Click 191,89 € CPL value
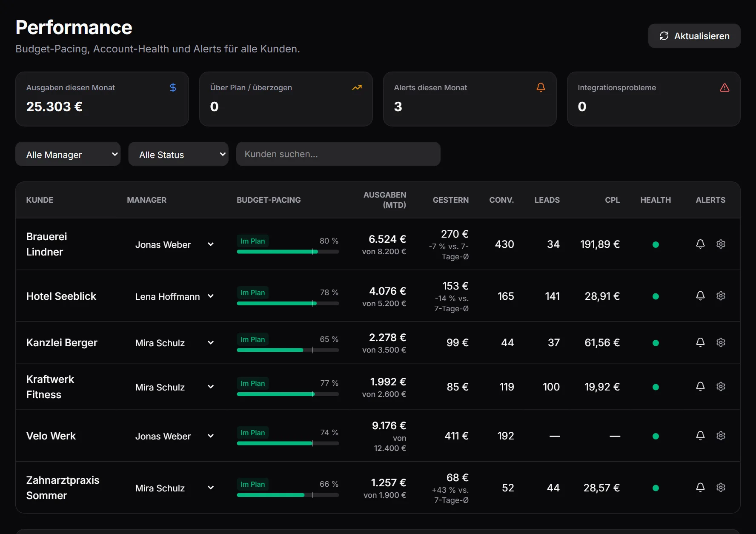Viewport: 756px width, 534px height. point(600,244)
